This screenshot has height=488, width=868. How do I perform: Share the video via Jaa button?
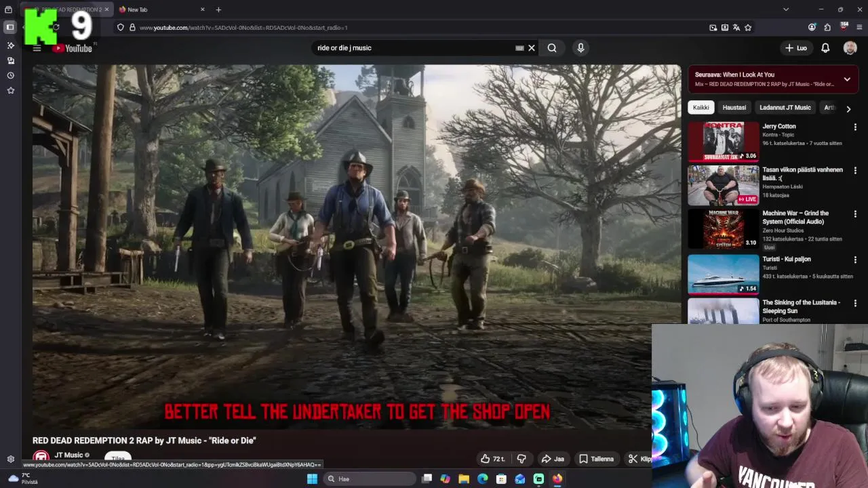click(553, 459)
